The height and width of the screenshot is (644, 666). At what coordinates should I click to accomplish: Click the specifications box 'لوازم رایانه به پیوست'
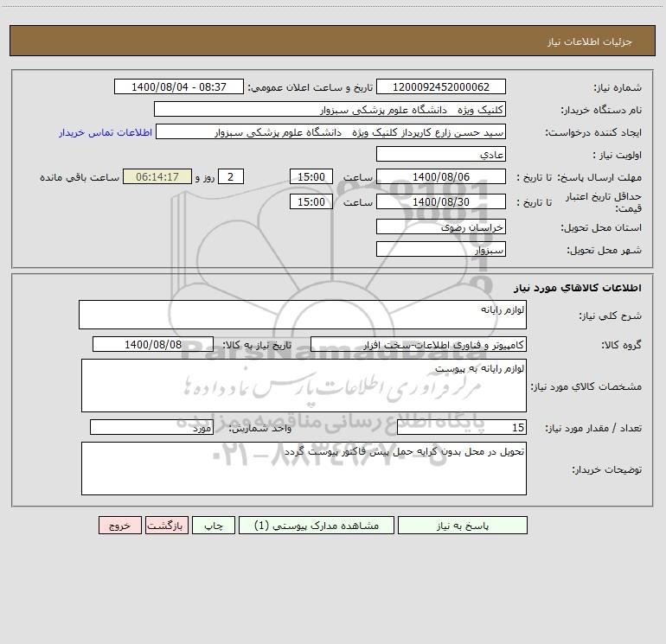[304, 386]
